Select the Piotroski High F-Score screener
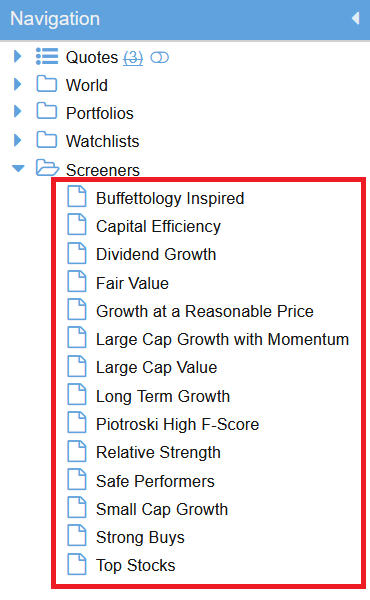The height and width of the screenshot is (600, 370). (178, 424)
